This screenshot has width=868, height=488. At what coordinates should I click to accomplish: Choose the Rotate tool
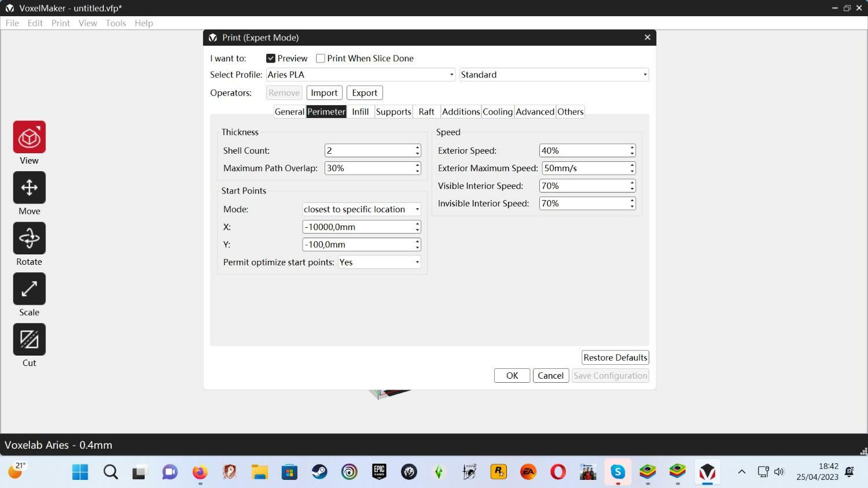click(29, 238)
